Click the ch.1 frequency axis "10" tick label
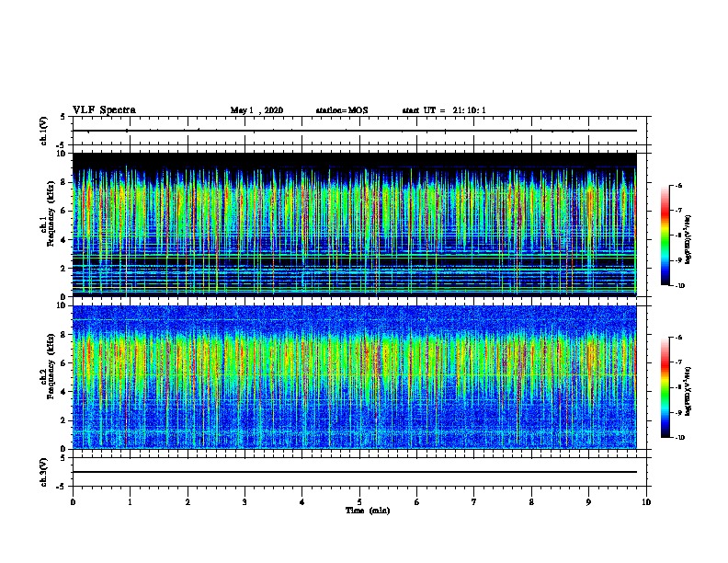 pyautogui.click(x=62, y=154)
